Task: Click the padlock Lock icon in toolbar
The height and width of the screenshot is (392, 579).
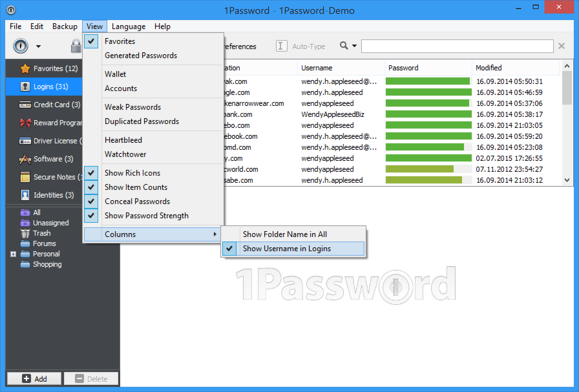Action: pyautogui.click(x=76, y=46)
